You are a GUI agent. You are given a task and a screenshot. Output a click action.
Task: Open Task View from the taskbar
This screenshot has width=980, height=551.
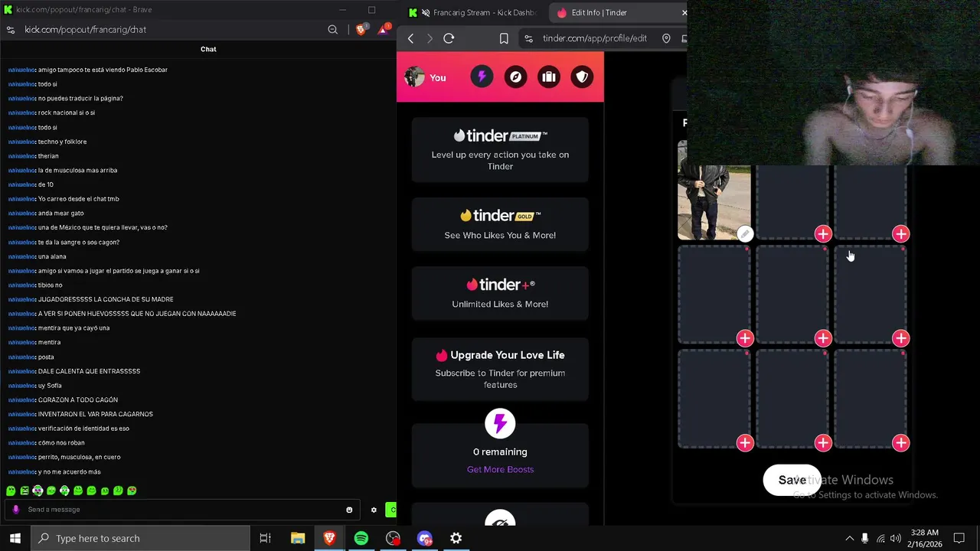(265, 538)
